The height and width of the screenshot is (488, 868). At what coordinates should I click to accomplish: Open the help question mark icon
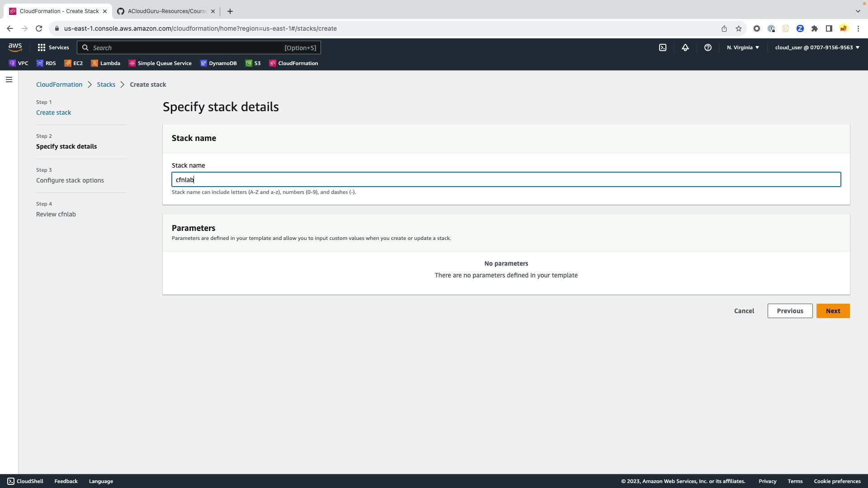pyautogui.click(x=708, y=47)
